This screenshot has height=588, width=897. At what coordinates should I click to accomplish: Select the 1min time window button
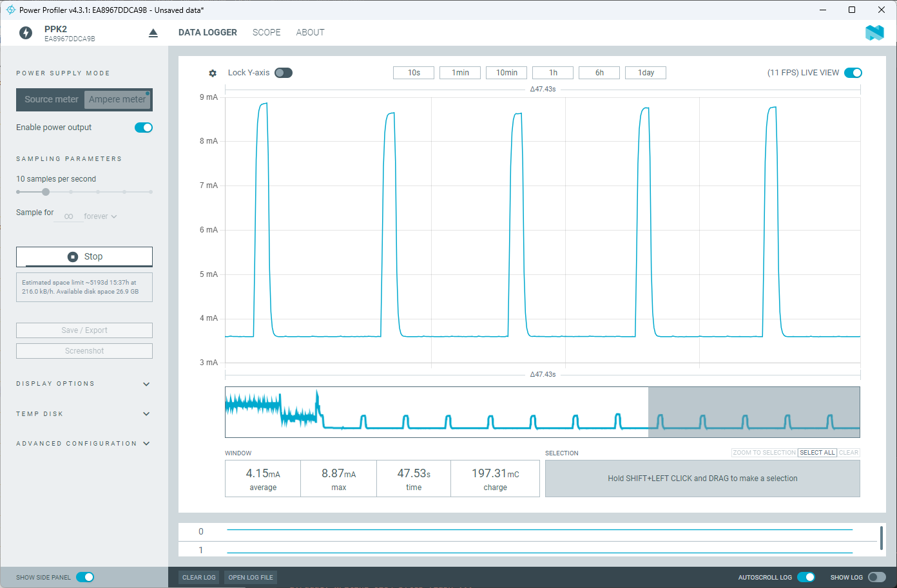pos(460,73)
